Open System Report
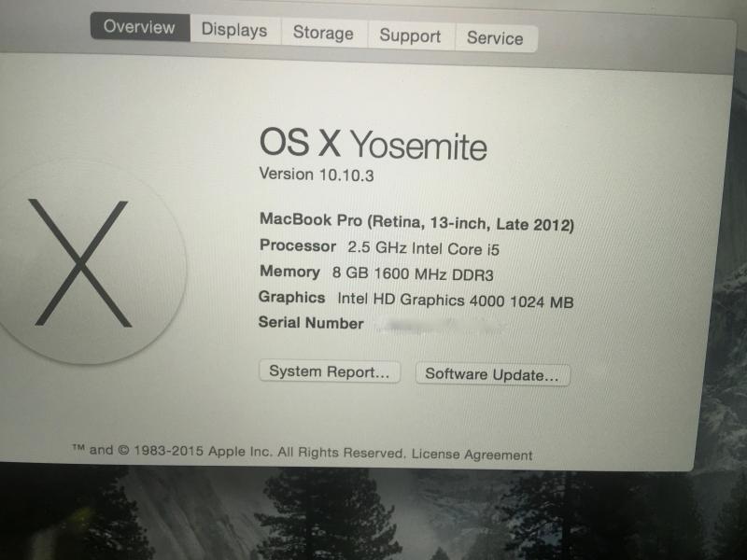The image size is (747, 560). (x=330, y=371)
